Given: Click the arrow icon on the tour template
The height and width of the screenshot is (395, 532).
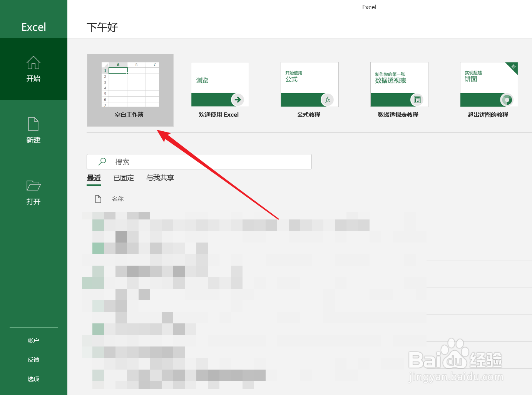Looking at the screenshot, I should coord(238,100).
